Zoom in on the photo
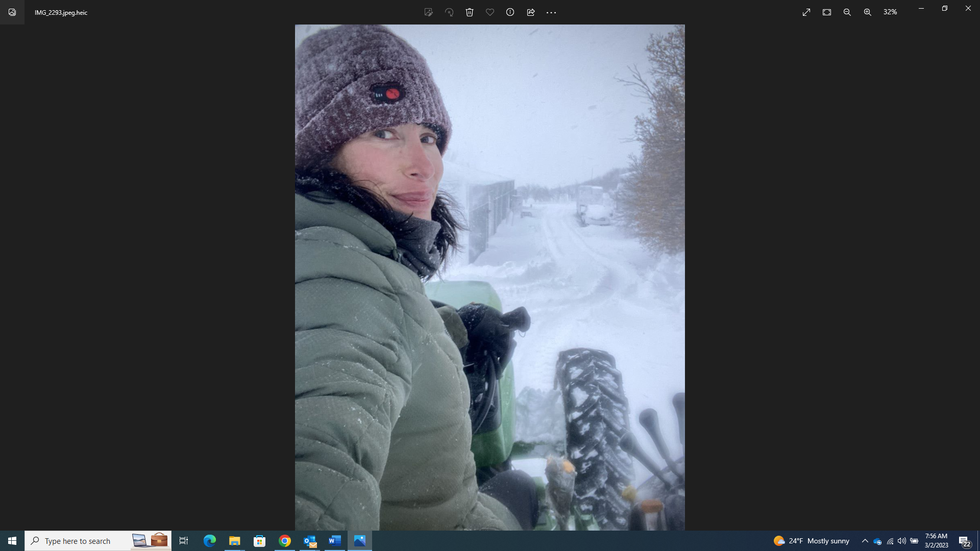The width and height of the screenshot is (980, 551). click(x=868, y=12)
